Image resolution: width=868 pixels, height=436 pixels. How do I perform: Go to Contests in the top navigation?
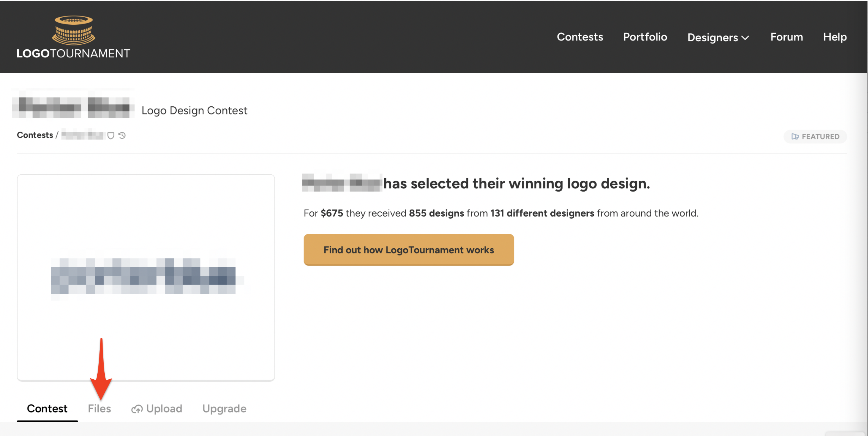(580, 37)
